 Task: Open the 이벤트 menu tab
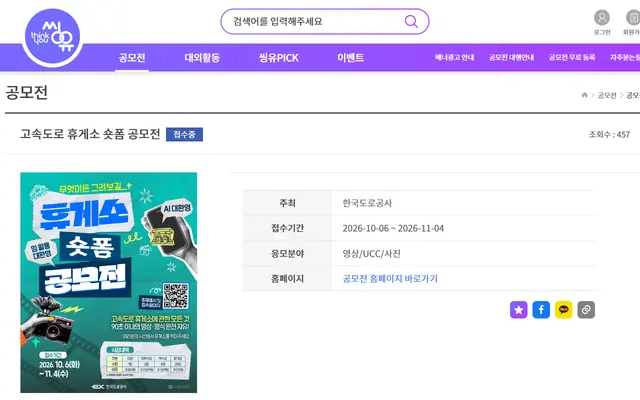350,58
